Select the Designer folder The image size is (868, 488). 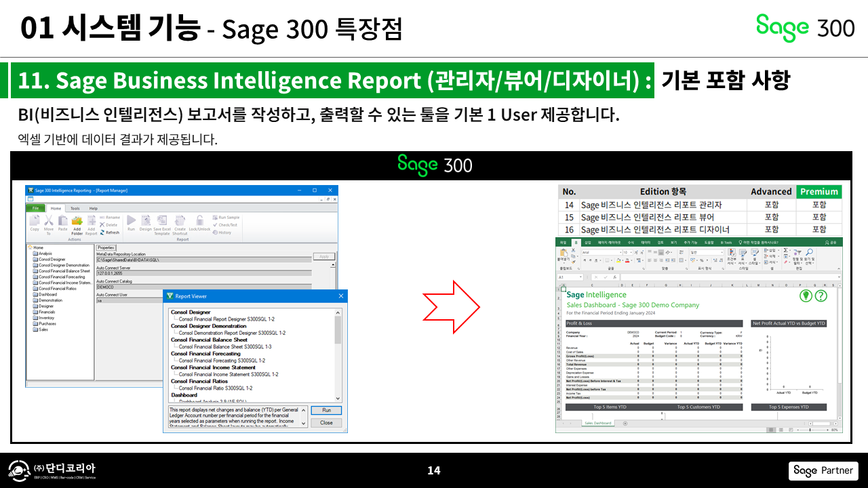[x=44, y=306]
